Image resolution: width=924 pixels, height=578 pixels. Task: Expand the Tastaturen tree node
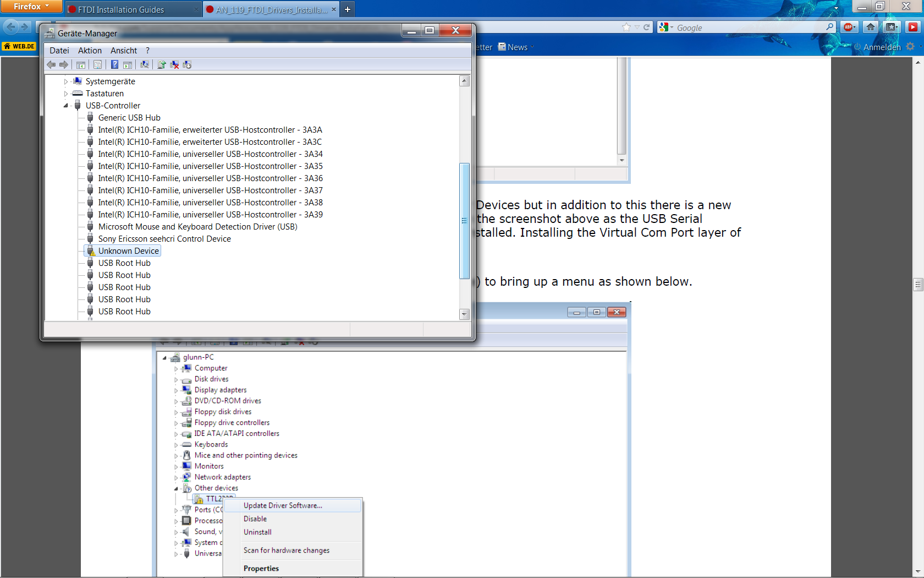(x=66, y=94)
